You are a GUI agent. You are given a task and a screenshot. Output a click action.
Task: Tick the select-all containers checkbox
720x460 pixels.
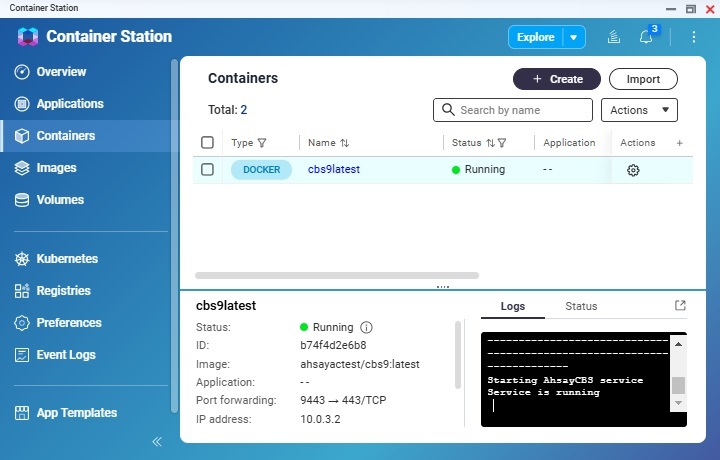click(x=207, y=143)
